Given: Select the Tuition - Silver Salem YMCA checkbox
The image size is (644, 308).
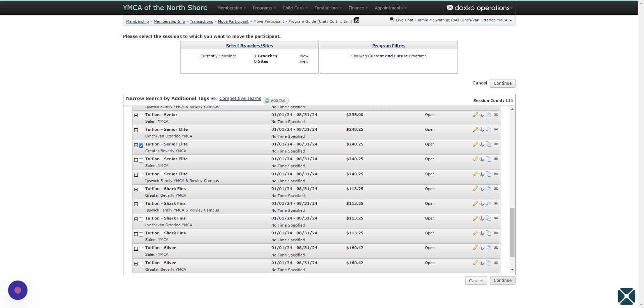Looking at the screenshot, I should 141,249.
